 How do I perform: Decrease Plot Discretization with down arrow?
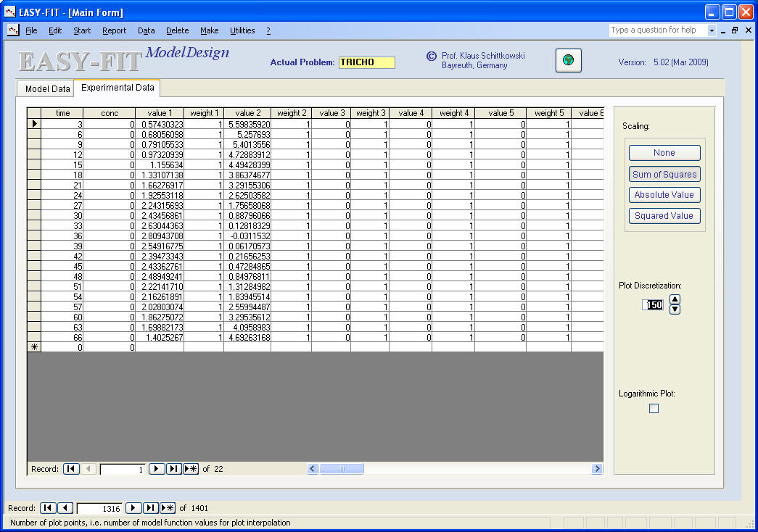coord(675,309)
